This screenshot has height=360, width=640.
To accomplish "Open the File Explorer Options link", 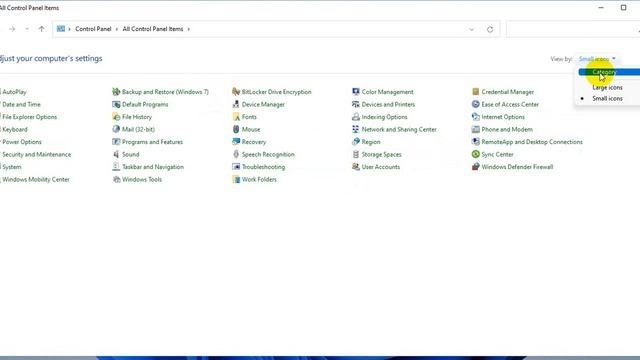I will 29,117.
